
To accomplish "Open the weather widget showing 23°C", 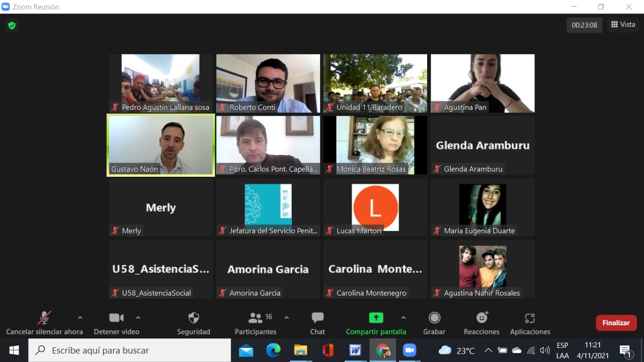I will [x=456, y=350].
